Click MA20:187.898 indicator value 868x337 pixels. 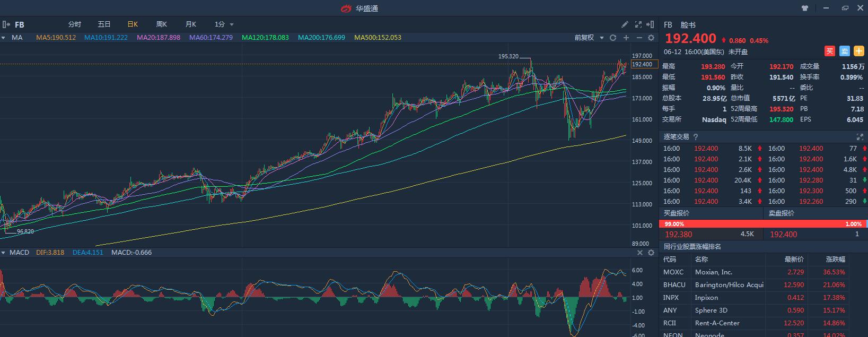[x=158, y=38]
